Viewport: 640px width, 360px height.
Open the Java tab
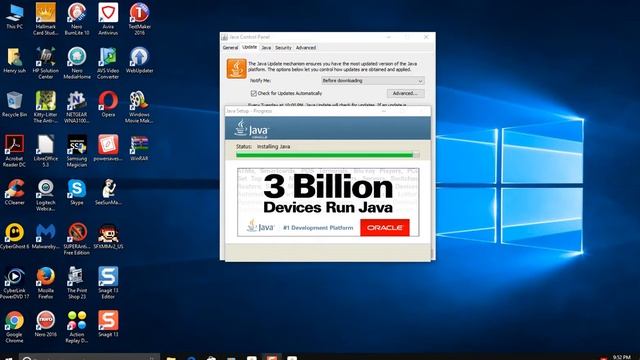coord(266,48)
